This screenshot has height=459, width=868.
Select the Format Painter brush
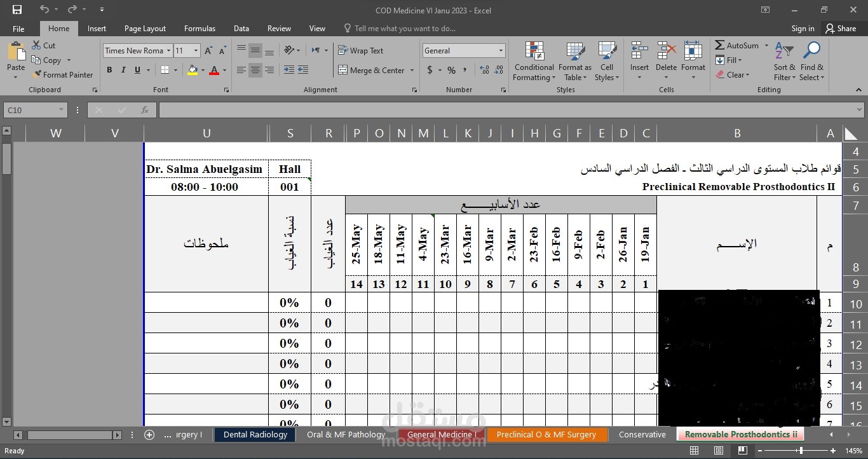click(x=37, y=74)
